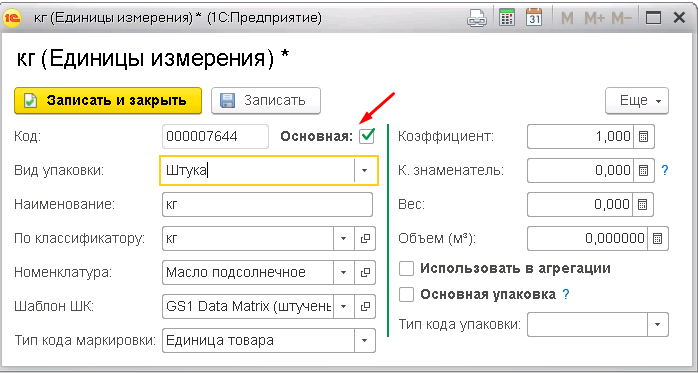Click help question mark near К. знаменатель
Screen dimensions: 698x373
pos(665,170)
